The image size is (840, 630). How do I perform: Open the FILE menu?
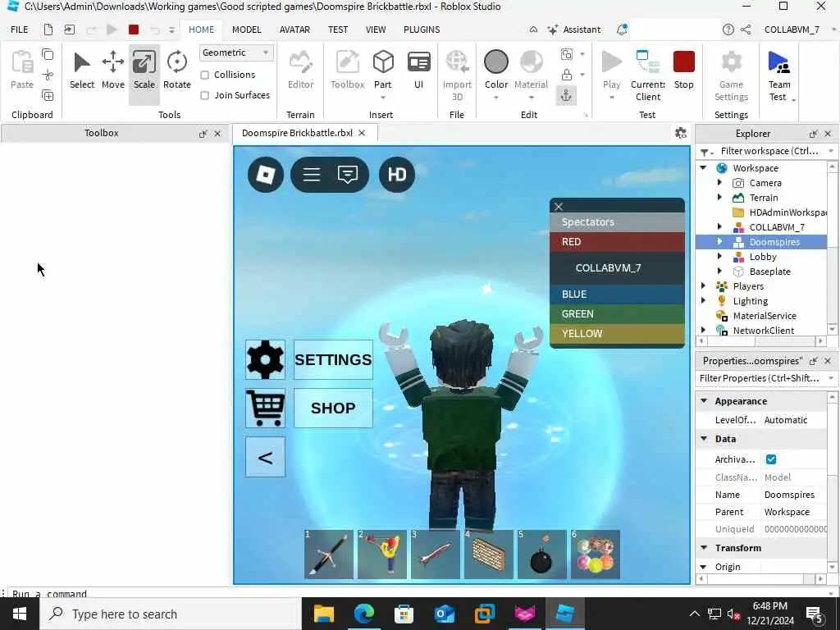pyautogui.click(x=20, y=30)
